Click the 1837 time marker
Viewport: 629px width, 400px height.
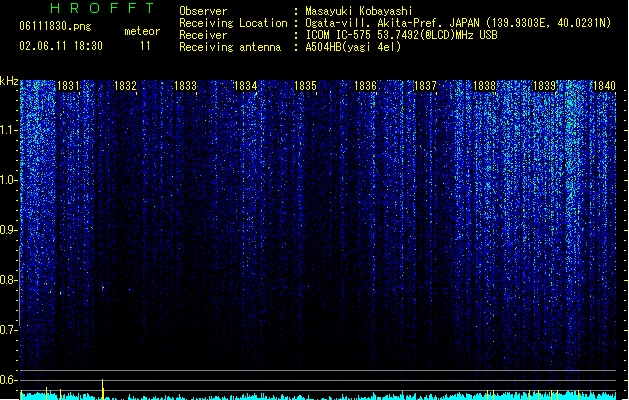tap(425, 86)
